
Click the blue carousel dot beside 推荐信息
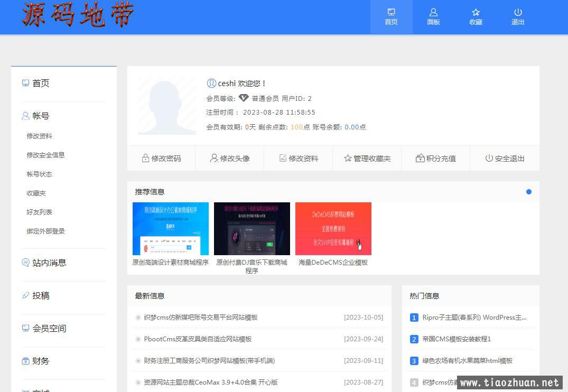click(528, 192)
